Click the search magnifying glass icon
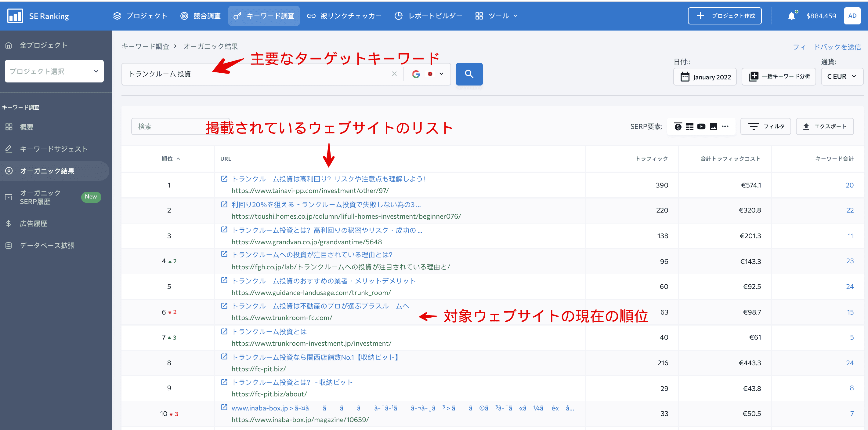This screenshot has width=868, height=430. (469, 73)
